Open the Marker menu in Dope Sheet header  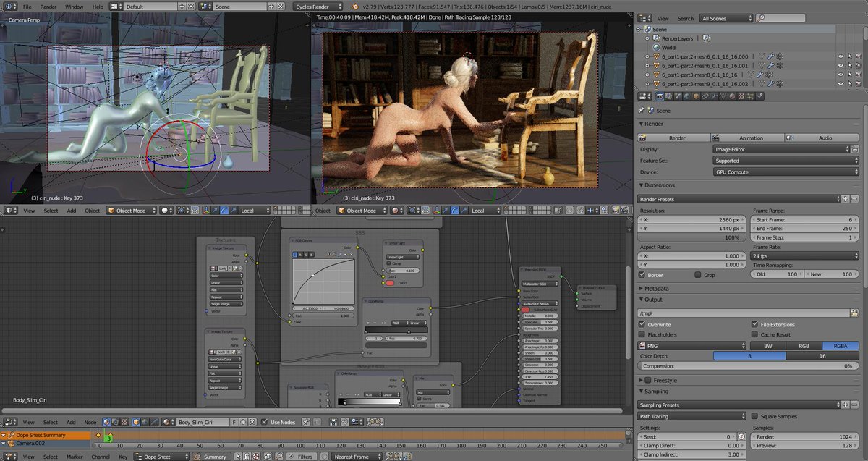pos(75,457)
